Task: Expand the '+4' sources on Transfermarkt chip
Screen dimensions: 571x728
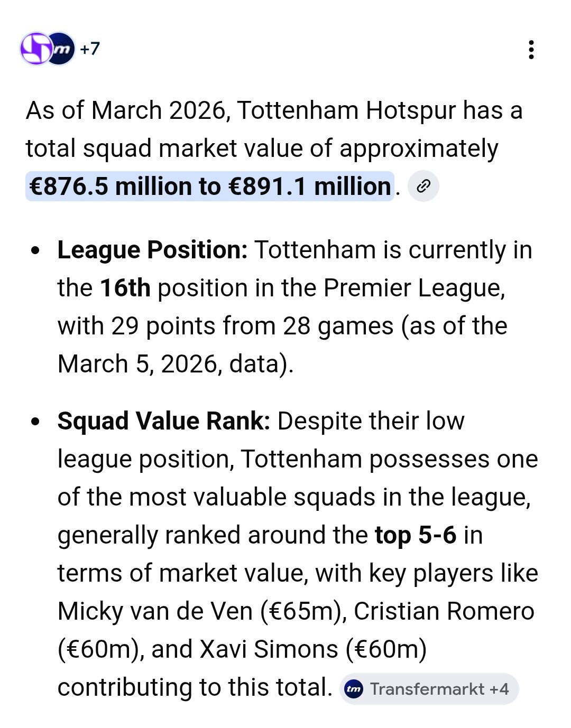Action: 499,689
